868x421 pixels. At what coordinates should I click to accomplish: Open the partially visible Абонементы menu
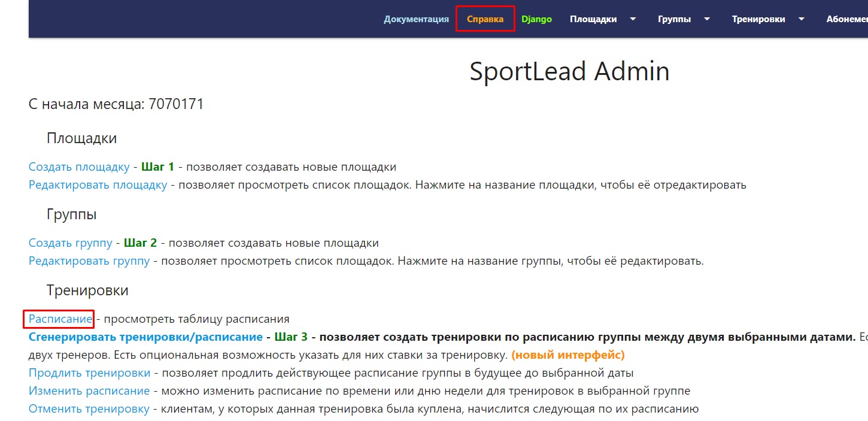[x=846, y=19]
